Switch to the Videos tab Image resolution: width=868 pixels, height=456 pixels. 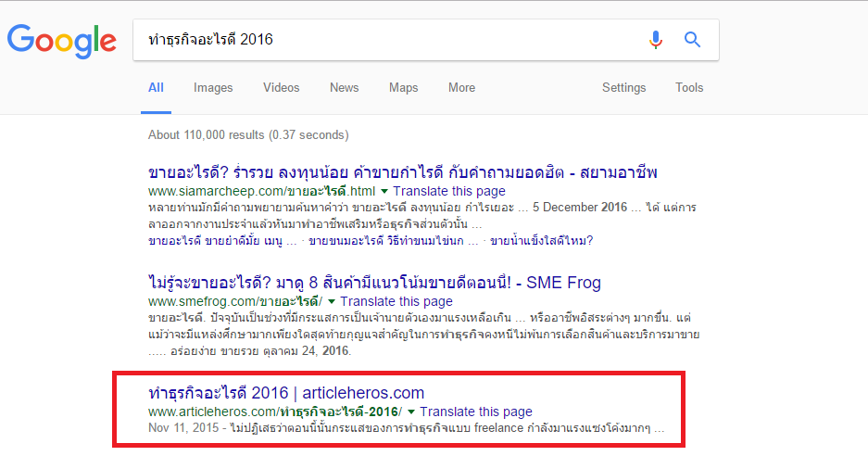point(282,87)
